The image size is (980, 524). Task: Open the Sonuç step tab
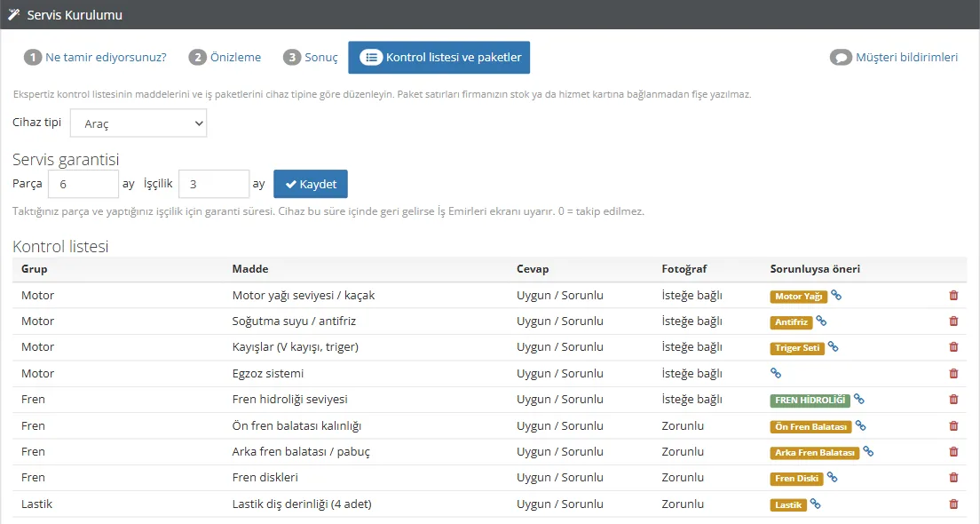point(311,58)
